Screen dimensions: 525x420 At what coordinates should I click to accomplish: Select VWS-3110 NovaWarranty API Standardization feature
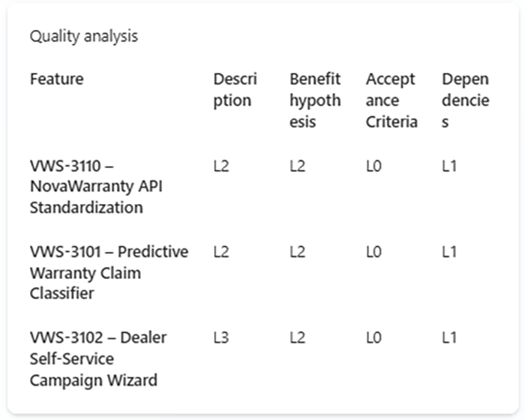coord(95,187)
